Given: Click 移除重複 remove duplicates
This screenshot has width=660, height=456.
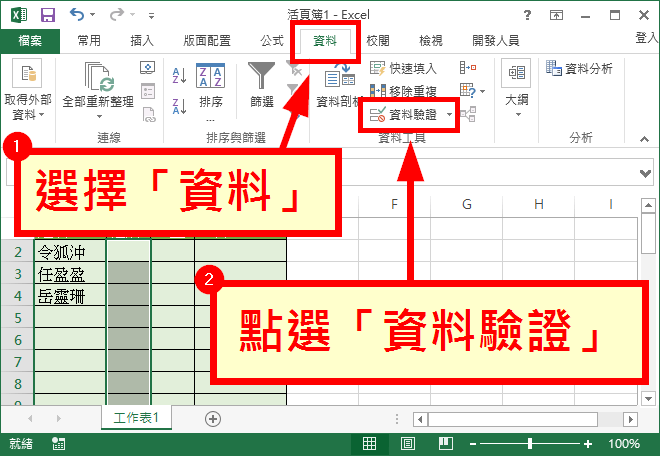Looking at the screenshot, I should [x=403, y=91].
